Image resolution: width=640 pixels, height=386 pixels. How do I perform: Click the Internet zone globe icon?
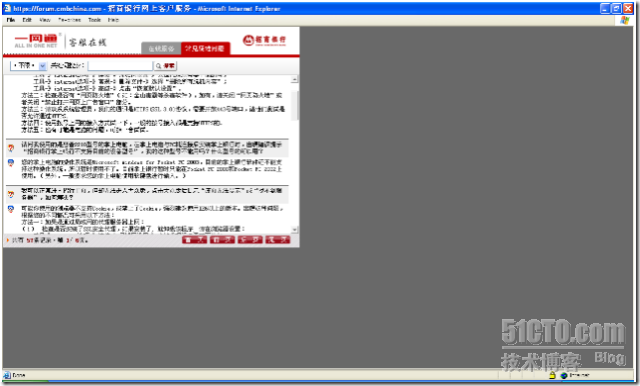pos(564,375)
